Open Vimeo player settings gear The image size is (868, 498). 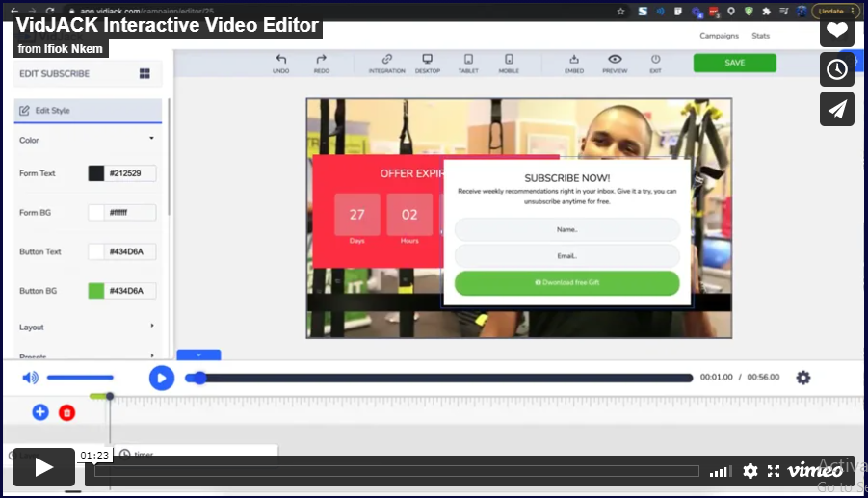pos(750,471)
